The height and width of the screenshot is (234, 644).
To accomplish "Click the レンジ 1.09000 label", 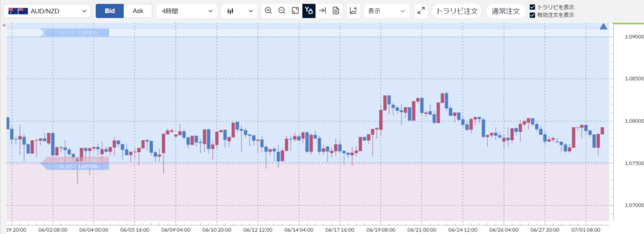I will [75, 33].
